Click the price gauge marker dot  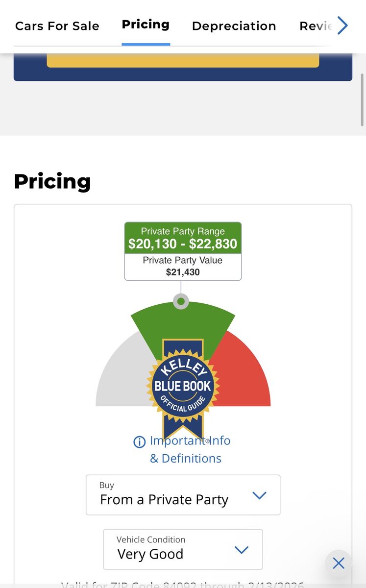pyautogui.click(x=181, y=301)
